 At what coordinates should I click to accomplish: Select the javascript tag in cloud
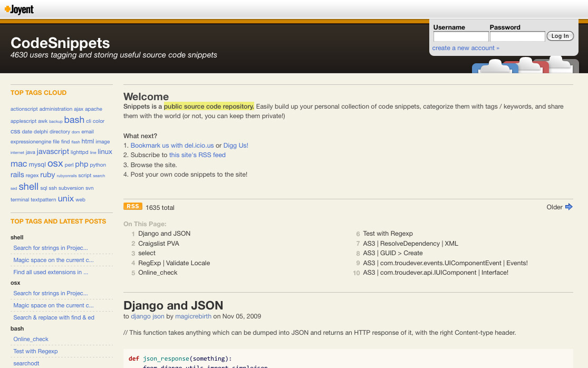[x=53, y=151]
